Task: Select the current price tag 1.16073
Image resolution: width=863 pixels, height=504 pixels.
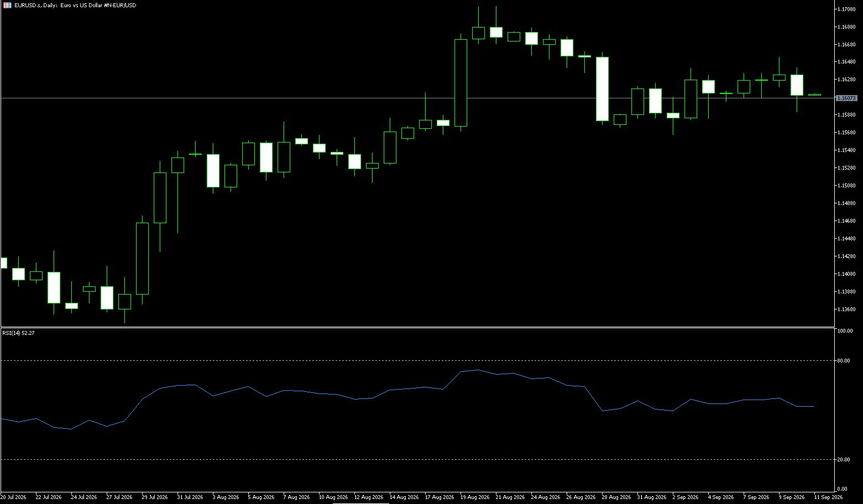Action: coord(846,98)
